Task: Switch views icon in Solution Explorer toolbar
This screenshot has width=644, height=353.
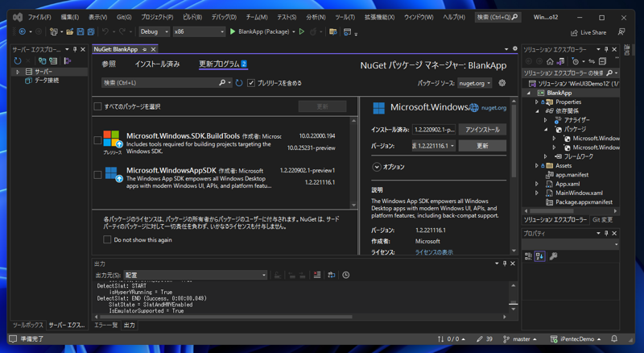Action: 560,61
